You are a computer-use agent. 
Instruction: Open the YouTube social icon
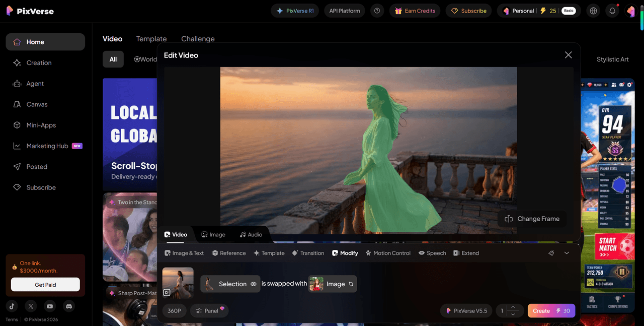pyautogui.click(x=50, y=306)
